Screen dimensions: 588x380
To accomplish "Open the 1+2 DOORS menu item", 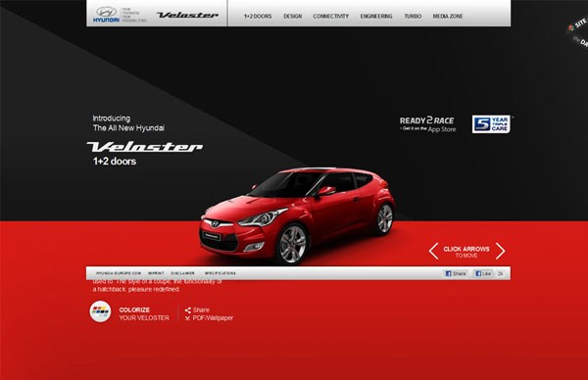I will (x=258, y=16).
